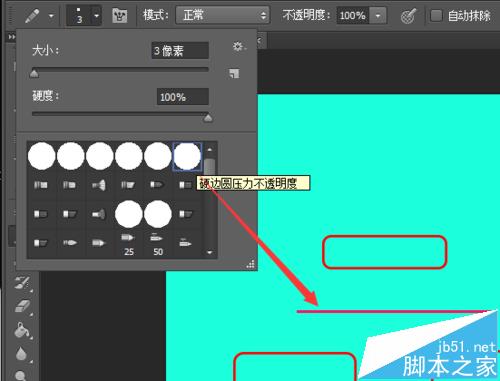This screenshot has width=500, height=381.
Task: Collapse the brush preset picker arrow
Action: tap(96, 15)
